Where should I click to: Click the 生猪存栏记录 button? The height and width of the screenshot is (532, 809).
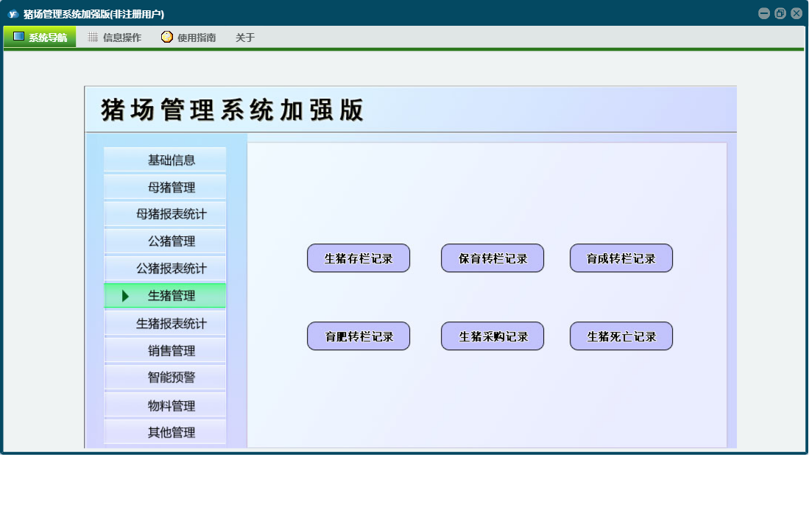click(x=358, y=258)
